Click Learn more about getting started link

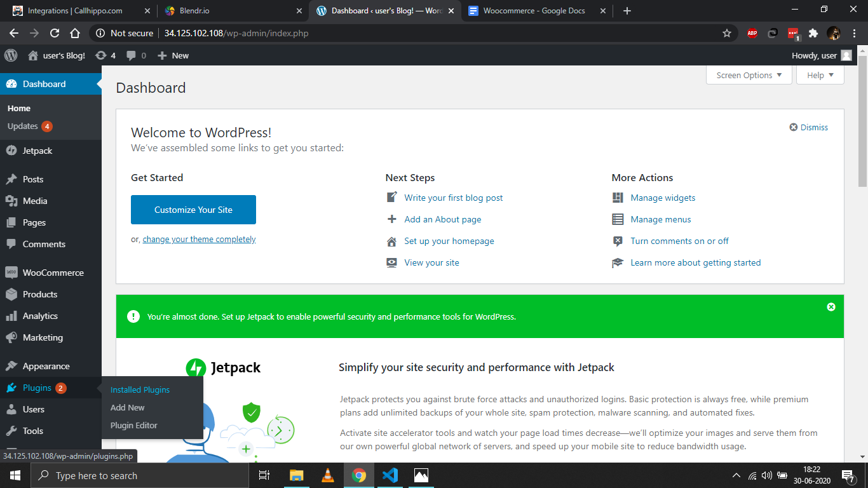(695, 262)
